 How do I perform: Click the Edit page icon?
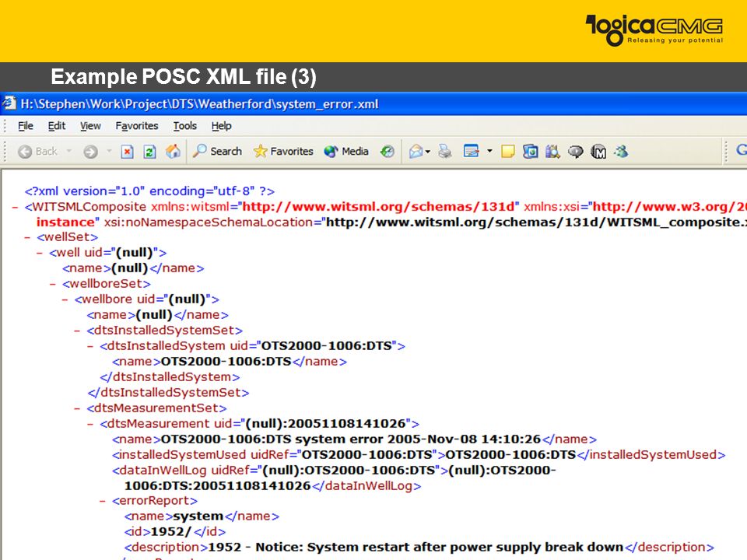point(472,152)
